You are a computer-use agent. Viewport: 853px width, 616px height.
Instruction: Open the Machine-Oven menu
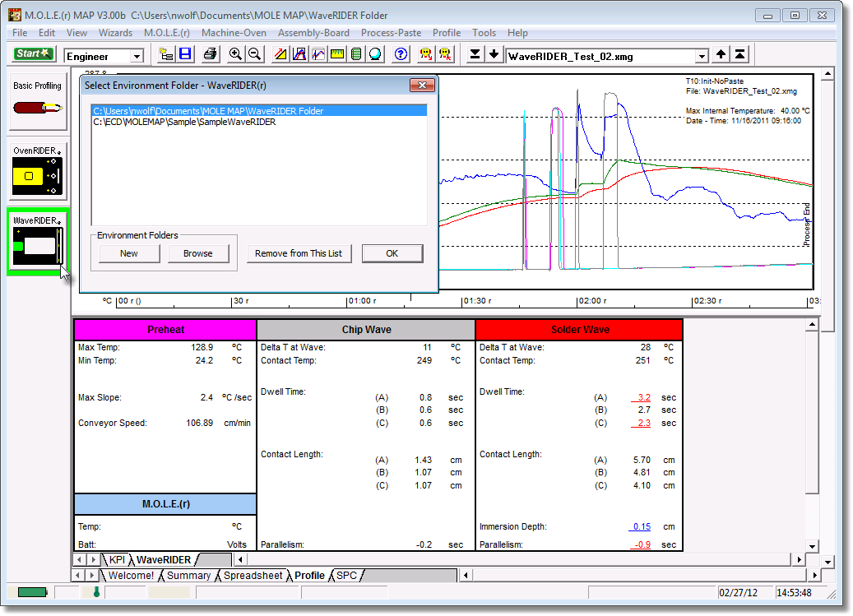click(x=234, y=33)
